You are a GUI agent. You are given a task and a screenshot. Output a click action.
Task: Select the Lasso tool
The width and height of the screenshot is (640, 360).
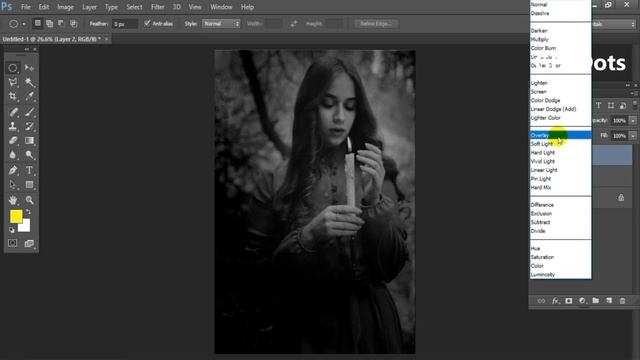point(13,82)
